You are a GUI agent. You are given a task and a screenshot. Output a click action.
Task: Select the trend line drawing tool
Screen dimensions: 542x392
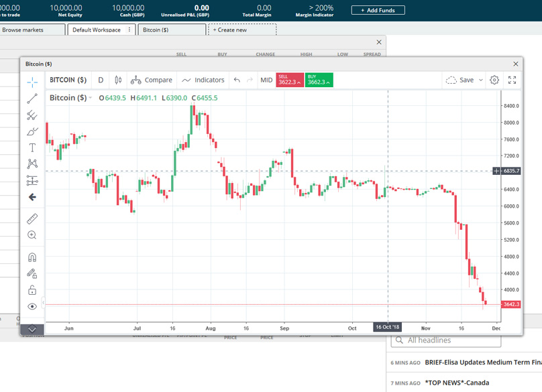click(x=32, y=99)
